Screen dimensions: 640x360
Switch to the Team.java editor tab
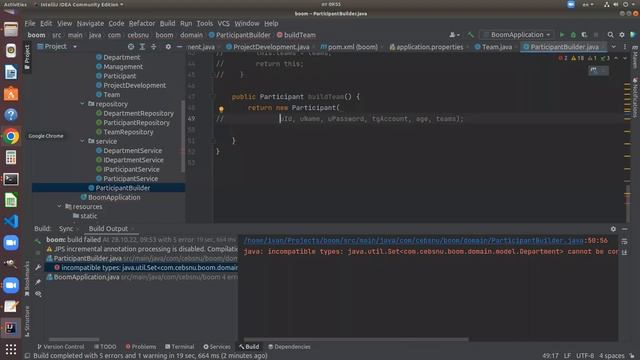(x=493, y=47)
